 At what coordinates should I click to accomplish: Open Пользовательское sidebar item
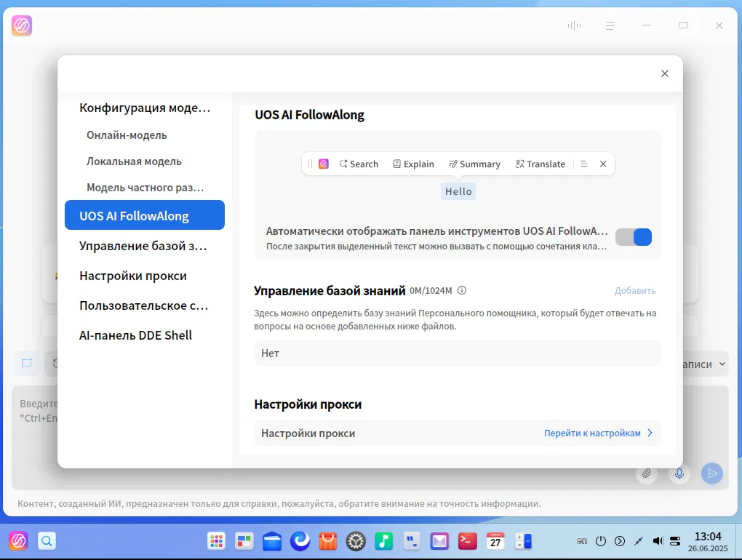coord(143,305)
